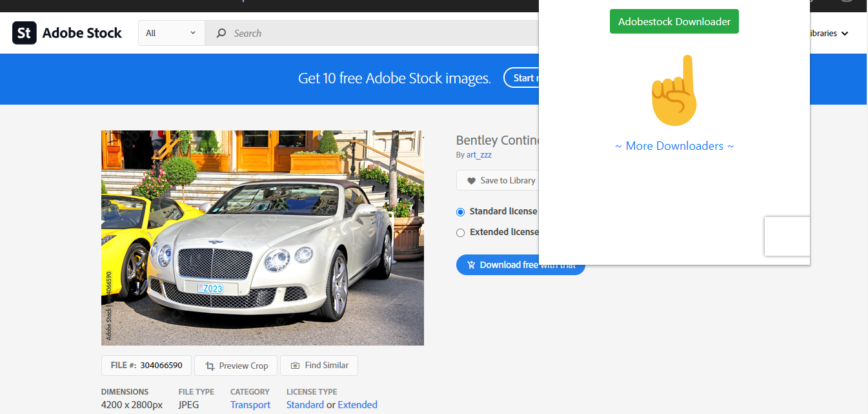
Task: Click the Find Similar button
Action: click(x=319, y=366)
